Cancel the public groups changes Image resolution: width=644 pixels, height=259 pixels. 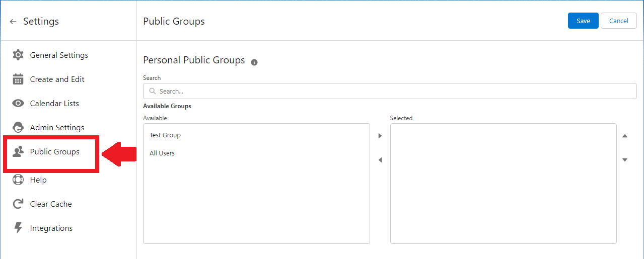pyautogui.click(x=619, y=21)
